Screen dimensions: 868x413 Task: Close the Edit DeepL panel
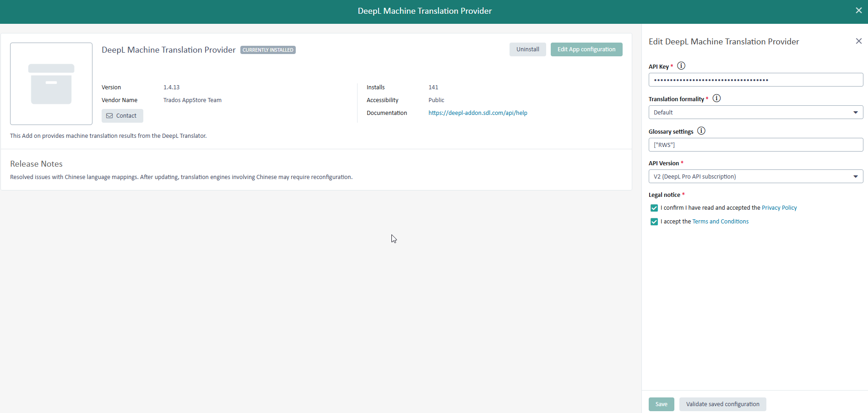[859, 41]
